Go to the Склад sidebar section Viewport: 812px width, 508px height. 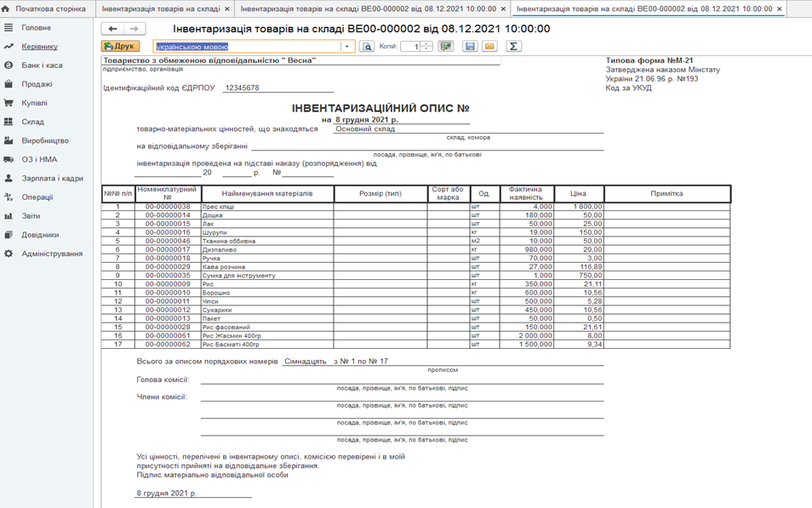click(x=33, y=122)
